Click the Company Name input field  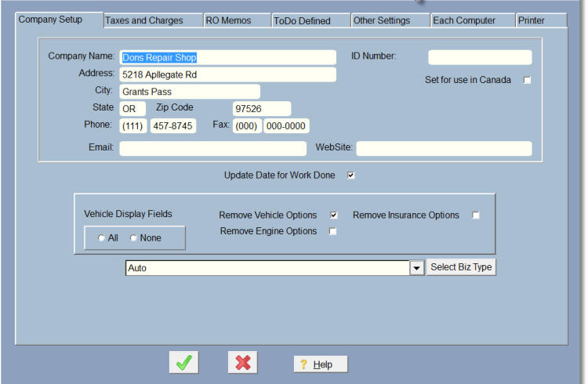pyautogui.click(x=227, y=57)
